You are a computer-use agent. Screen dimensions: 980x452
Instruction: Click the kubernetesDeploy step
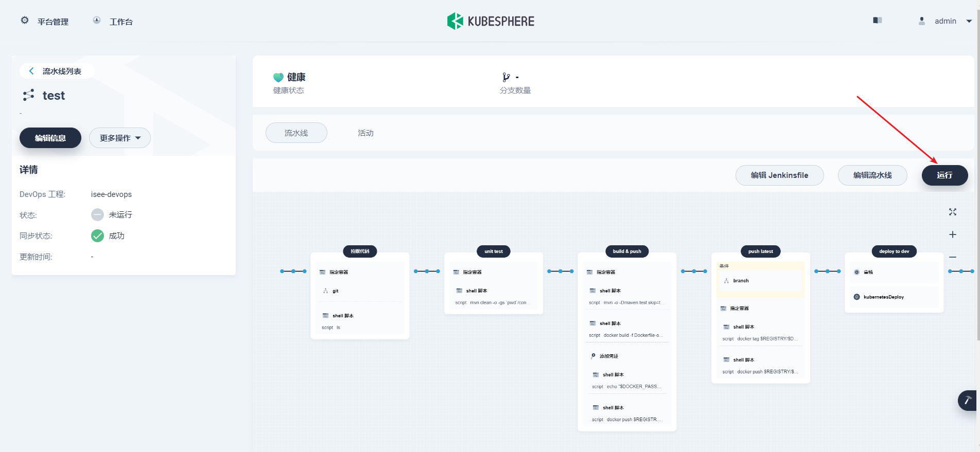tap(894, 297)
